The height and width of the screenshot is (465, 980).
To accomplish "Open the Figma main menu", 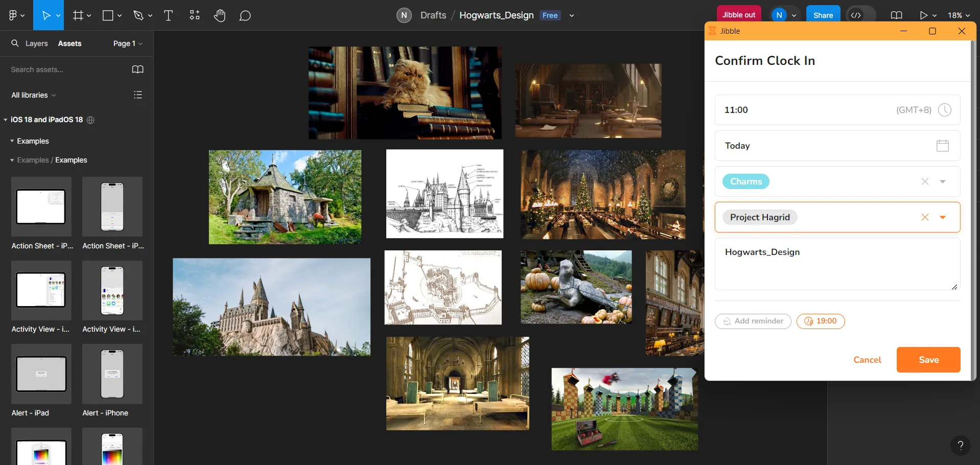I will pos(16,15).
